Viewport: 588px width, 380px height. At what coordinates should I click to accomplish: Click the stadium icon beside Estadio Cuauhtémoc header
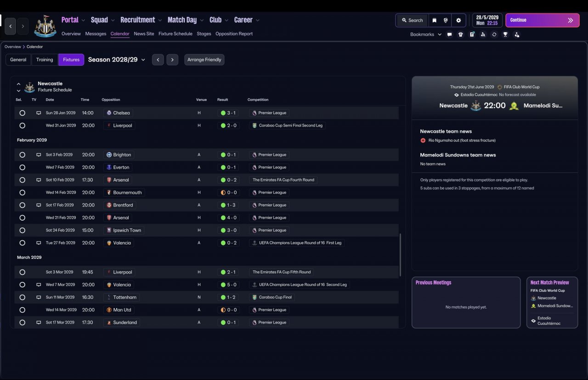click(x=456, y=95)
